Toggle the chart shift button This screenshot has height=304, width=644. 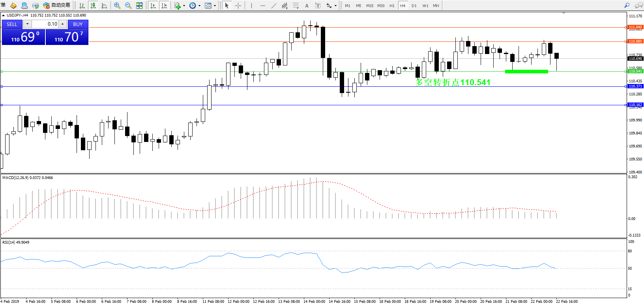point(164,6)
